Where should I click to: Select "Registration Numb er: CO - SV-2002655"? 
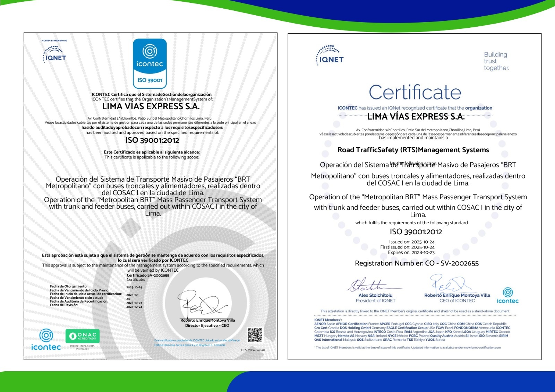point(417,263)
